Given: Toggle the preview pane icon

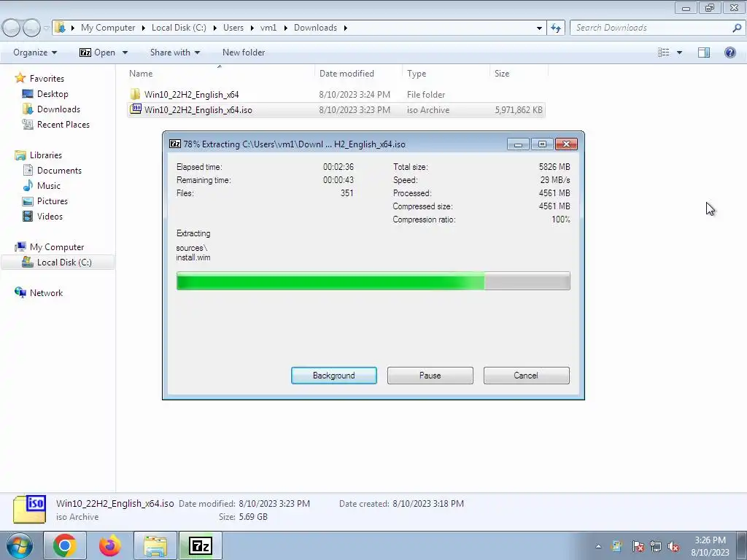Looking at the screenshot, I should [704, 52].
